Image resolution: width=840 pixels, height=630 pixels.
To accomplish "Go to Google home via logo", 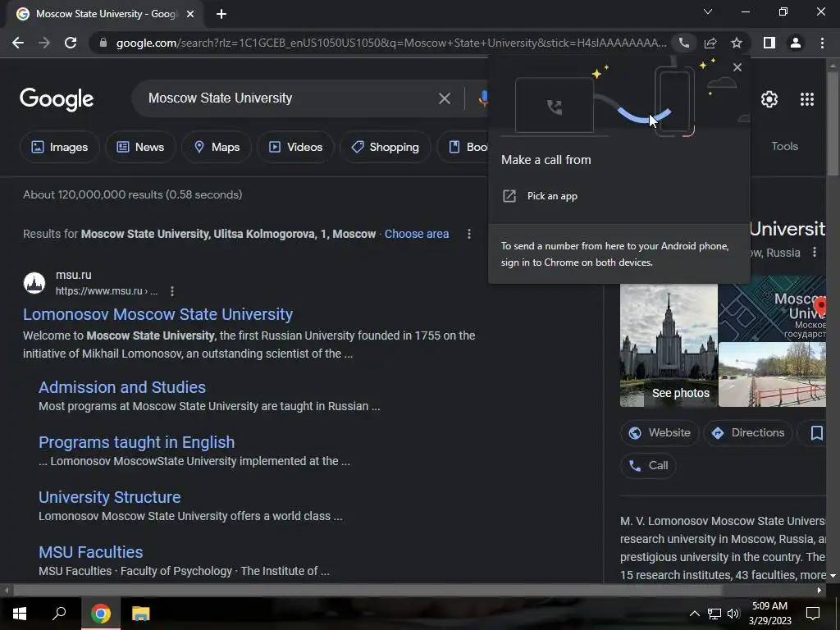I will (x=57, y=99).
